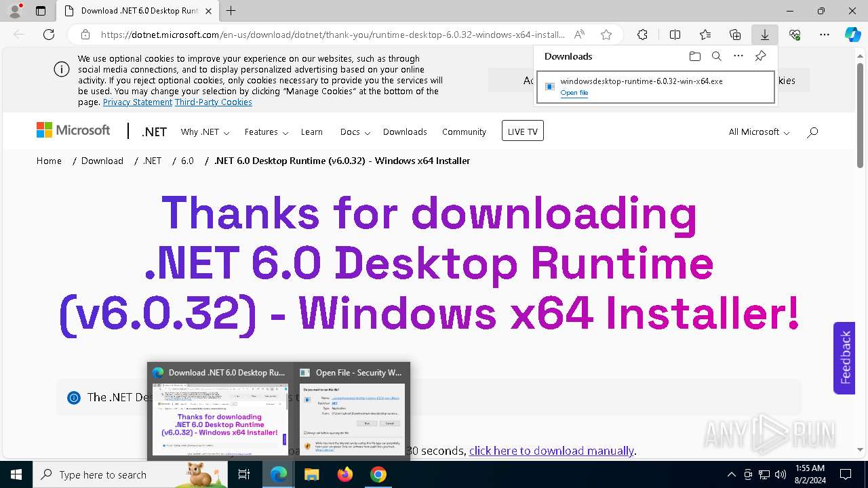This screenshot has height=488, width=868.
Task: Click the .NET brand link
Action: click(154, 132)
